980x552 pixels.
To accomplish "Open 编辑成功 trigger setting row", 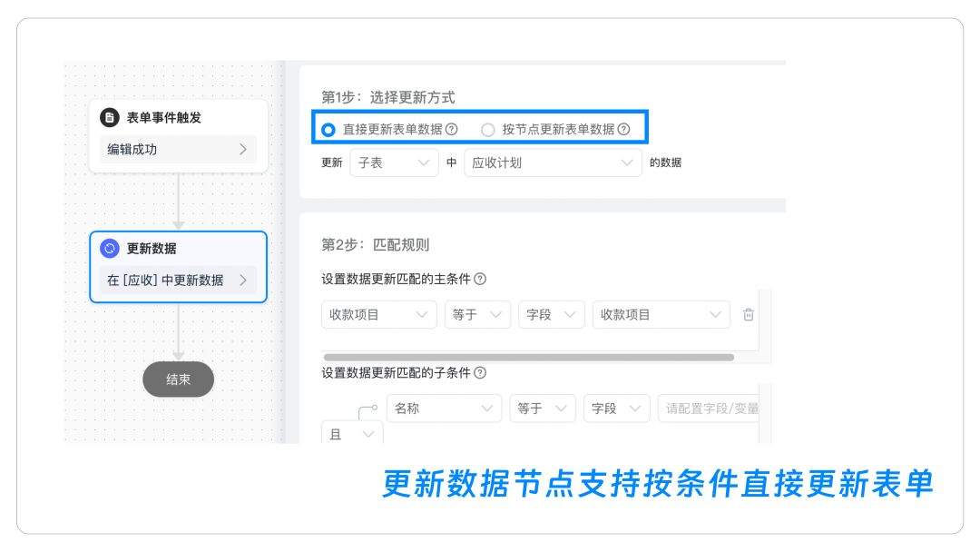I will [x=178, y=149].
